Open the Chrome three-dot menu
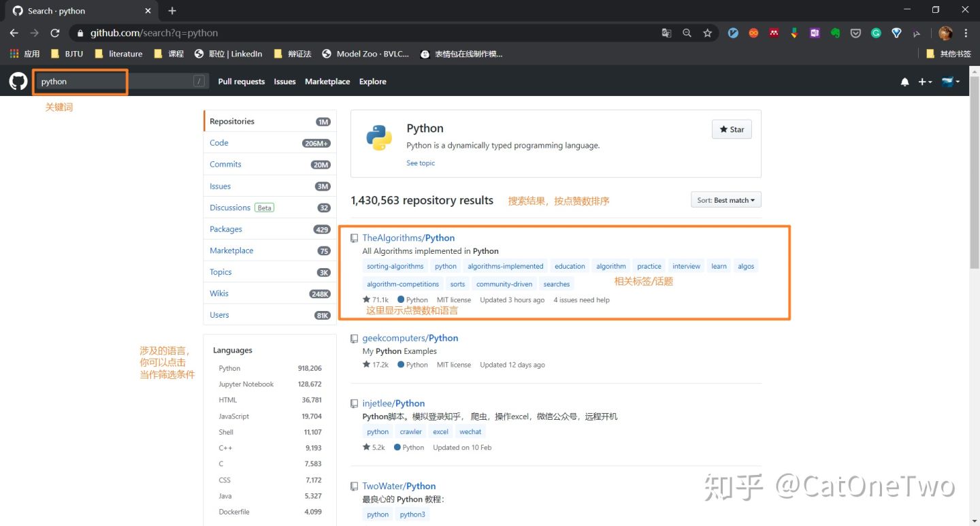This screenshot has height=526, width=980. coord(966,33)
